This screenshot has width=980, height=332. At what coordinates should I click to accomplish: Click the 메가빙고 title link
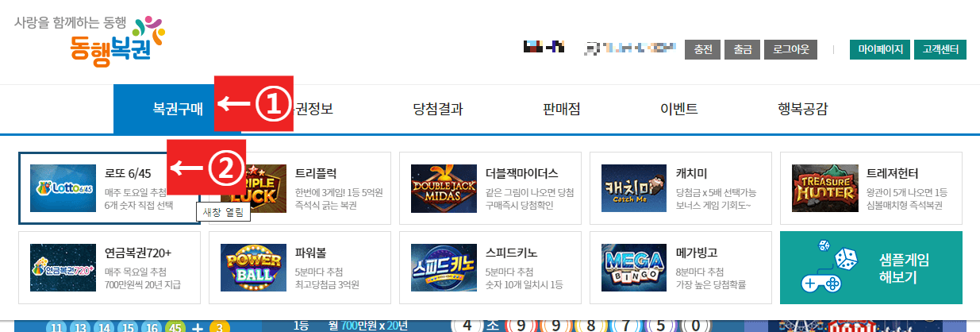tap(697, 253)
